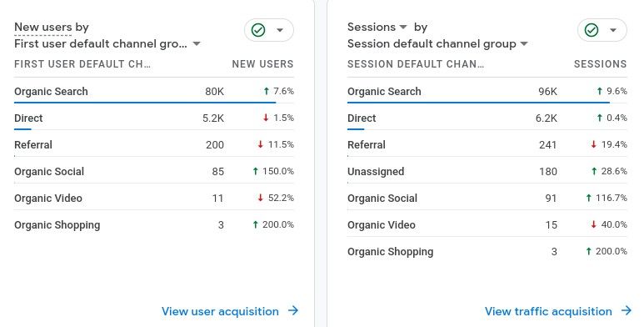This screenshot has width=644, height=327.
Task: Click the SESSIONS column header
Action: (x=601, y=64)
